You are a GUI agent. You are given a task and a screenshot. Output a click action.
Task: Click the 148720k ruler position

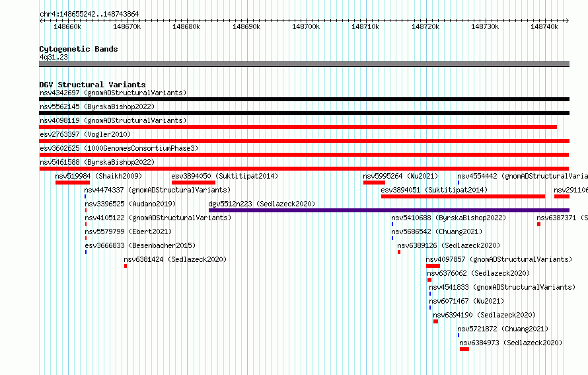425,26
